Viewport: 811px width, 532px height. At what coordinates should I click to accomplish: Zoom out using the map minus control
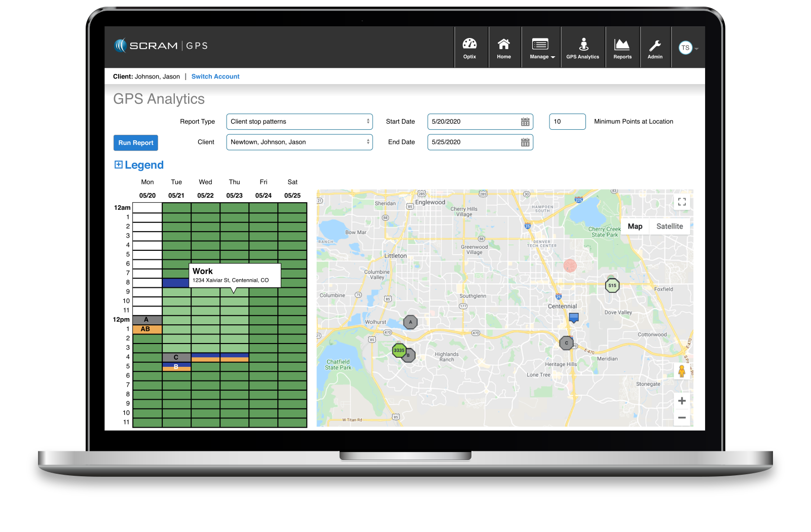click(682, 418)
